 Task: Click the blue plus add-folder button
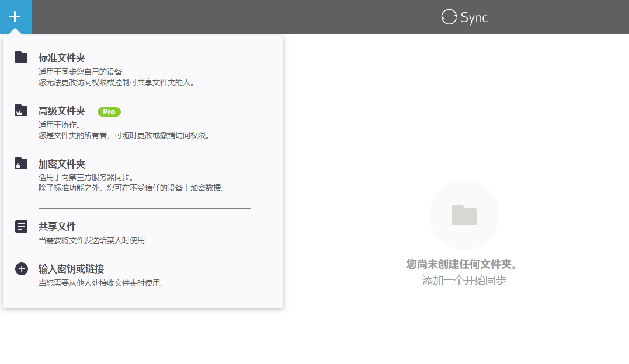(16, 17)
